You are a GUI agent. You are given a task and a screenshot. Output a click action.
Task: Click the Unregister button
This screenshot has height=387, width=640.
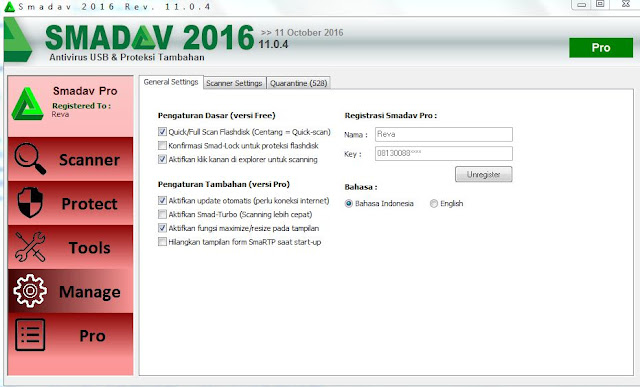[484, 174]
